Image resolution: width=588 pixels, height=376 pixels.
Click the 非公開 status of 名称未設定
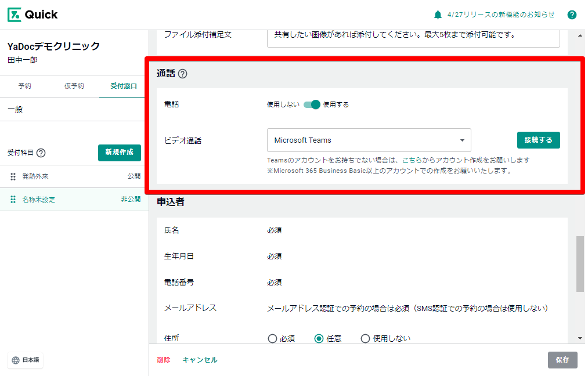(131, 199)
